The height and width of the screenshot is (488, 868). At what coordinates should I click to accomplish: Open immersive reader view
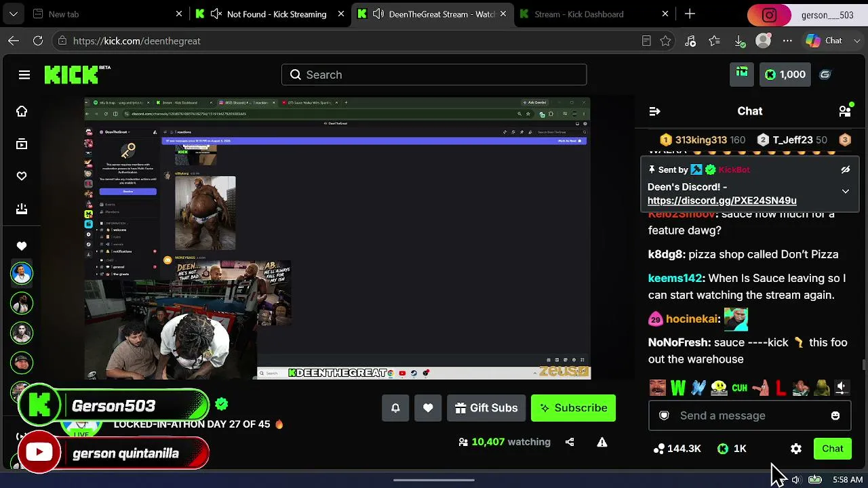[x=646, y=41]
